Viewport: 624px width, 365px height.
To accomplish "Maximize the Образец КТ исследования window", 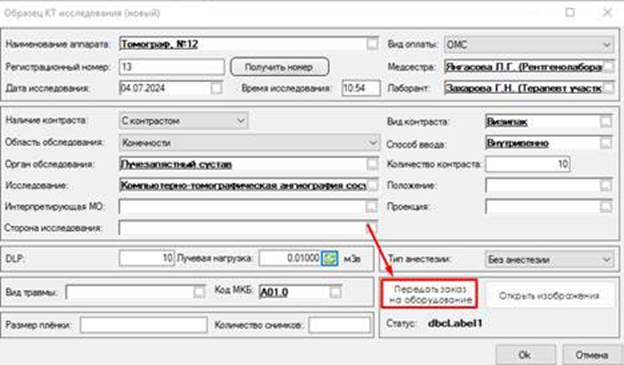I will (x=570, y=12).
